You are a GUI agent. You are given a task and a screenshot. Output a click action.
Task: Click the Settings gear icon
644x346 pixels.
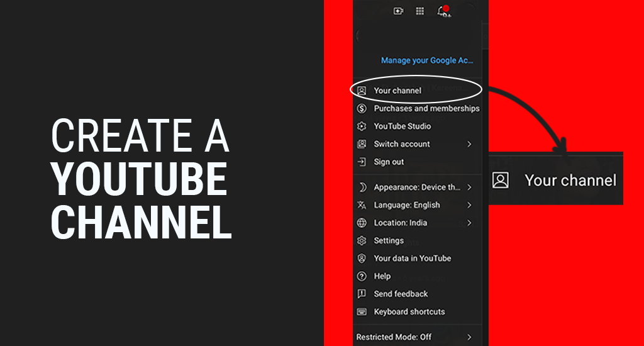[x=362, y=240]
